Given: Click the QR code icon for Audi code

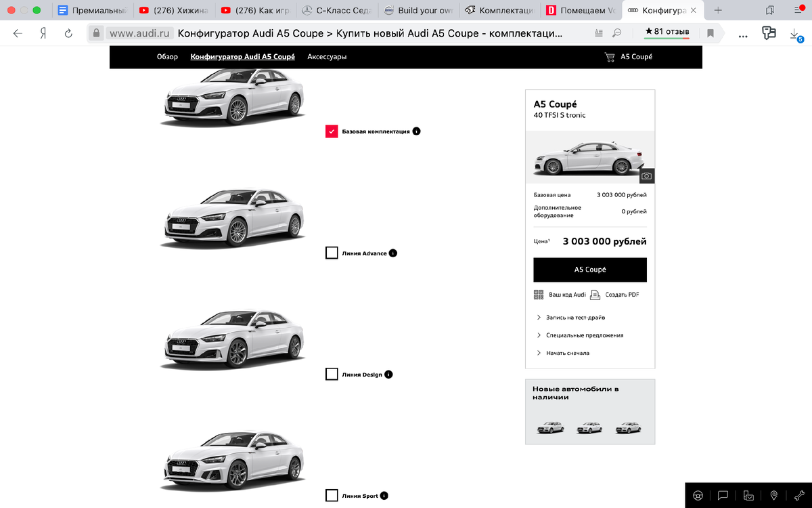Looking at the screenshot, I should pyautogui.click(x=539, y=295).
